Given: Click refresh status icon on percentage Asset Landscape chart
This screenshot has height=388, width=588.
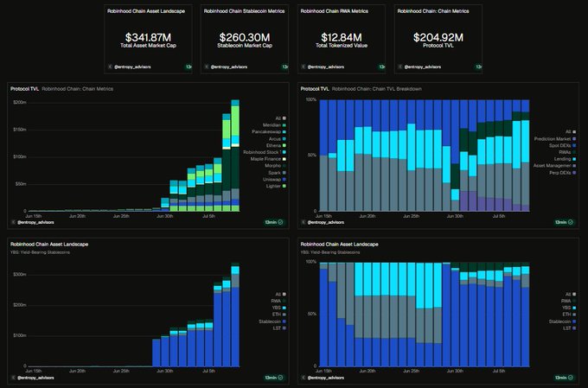Looking at the screenshot, I should [571, 378].
